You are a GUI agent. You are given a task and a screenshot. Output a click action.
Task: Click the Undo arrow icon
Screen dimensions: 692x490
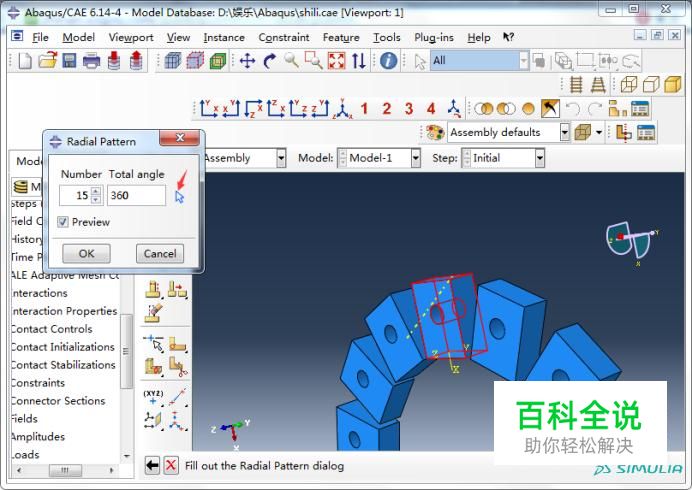pyautogui.click(x=573, y=109)
